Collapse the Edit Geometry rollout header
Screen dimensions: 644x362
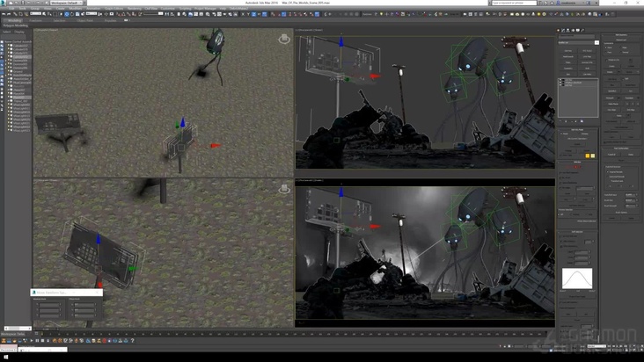click(621, 35)
